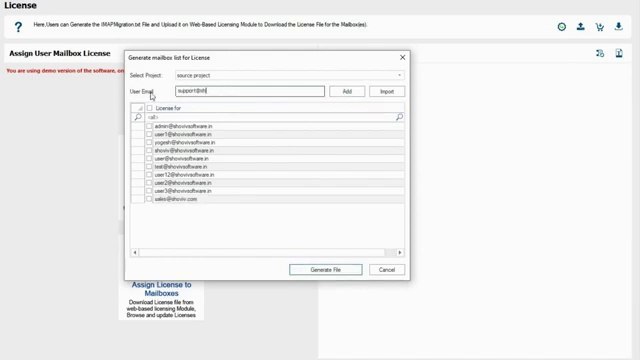This screenshot has height=360, width=640.
Task: Click the Cancel button
Action: [x=387, y=270]
